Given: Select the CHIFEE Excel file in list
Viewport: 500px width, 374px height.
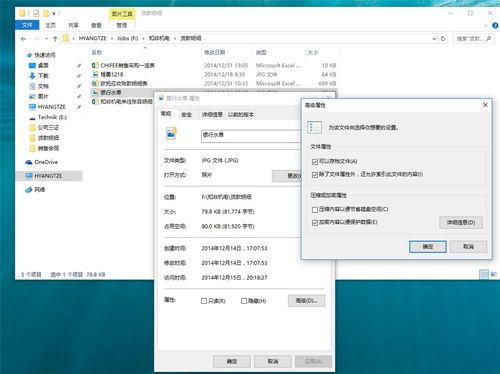Looking at the screenshot, I should 214,65.
